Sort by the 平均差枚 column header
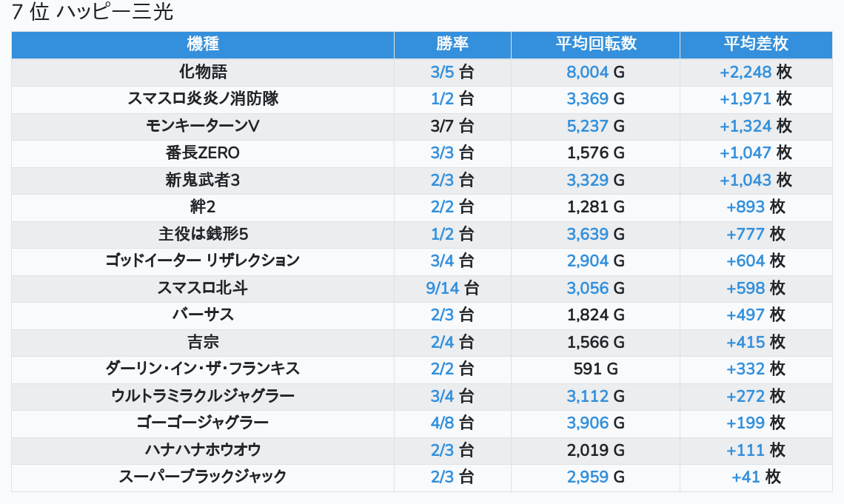This screenshot has width=844, height=504. [756, 44]
